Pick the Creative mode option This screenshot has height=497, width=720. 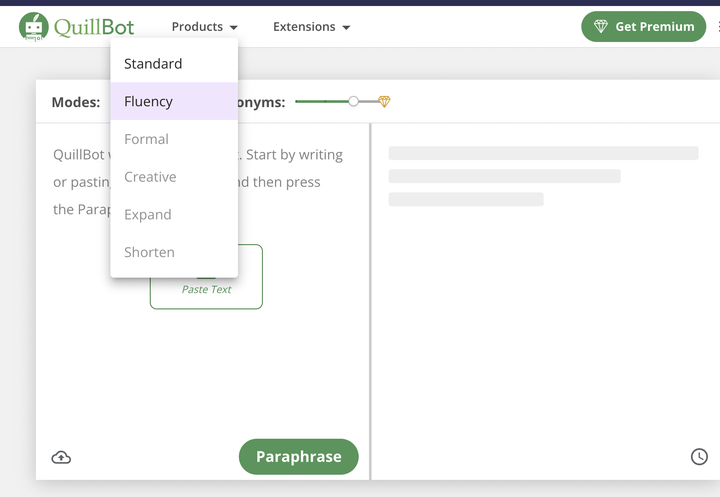(x=150, y=177)
